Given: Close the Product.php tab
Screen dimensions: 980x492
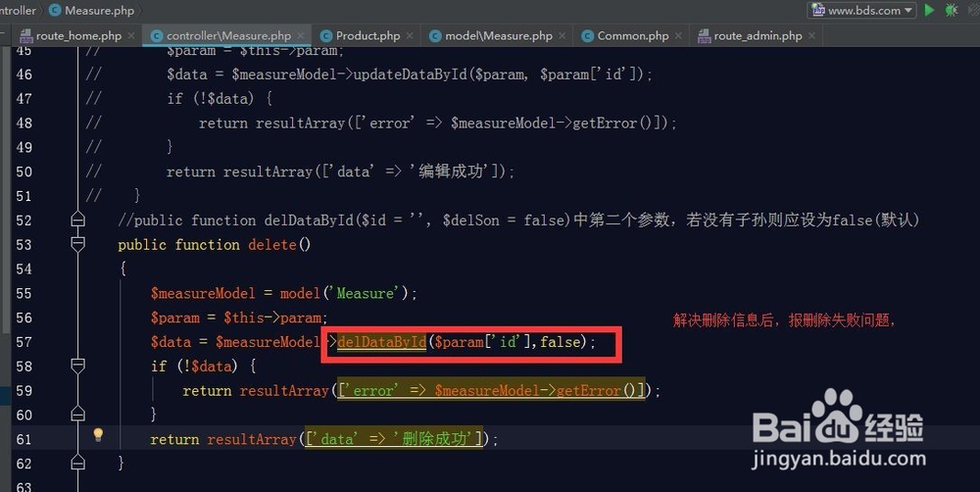Looking at the screenshot, I should pyautogui.click(x=410, y=36).
